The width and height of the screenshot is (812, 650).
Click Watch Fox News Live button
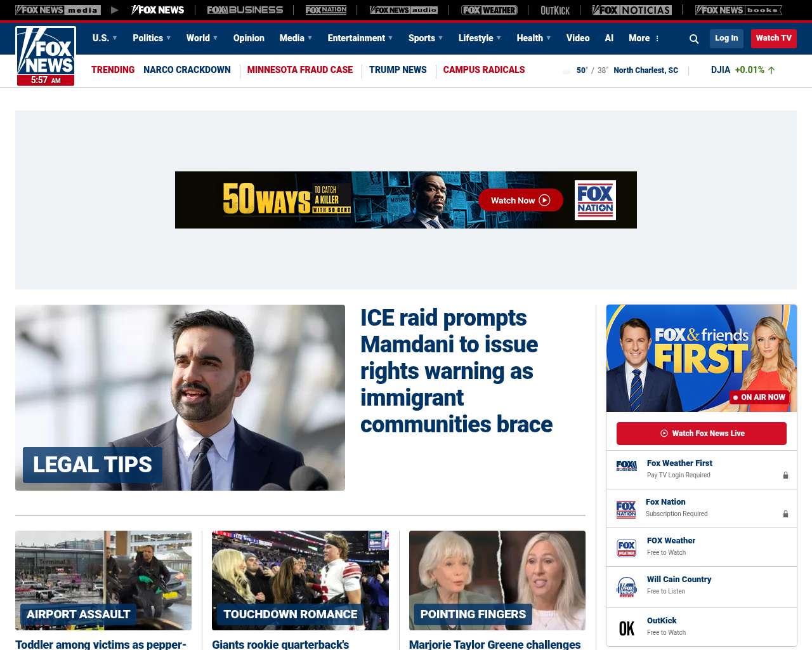point(702,434)
